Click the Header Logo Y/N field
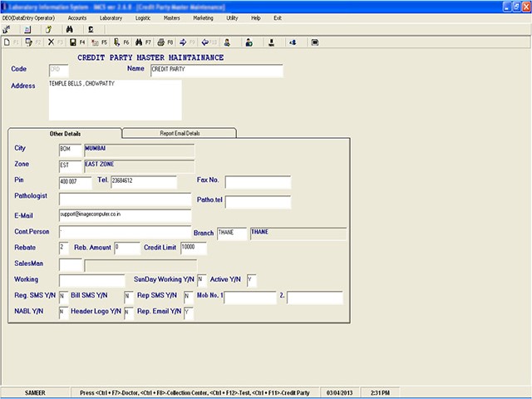 [x=129, y=313]
